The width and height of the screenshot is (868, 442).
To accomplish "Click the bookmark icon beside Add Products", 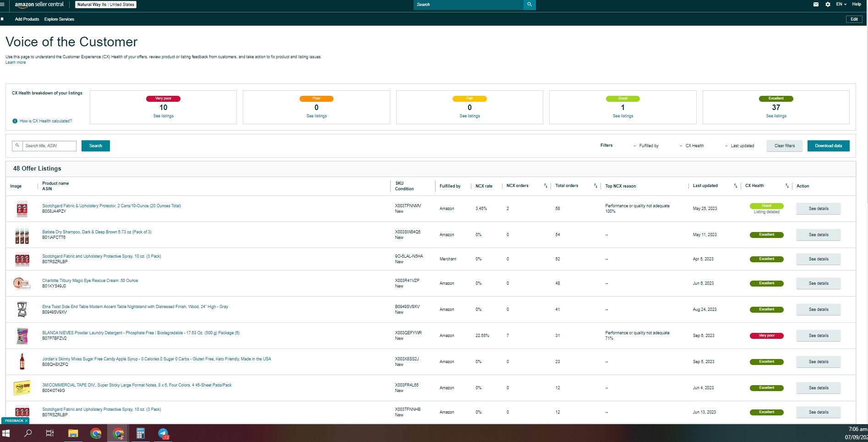I will [x=2, y=19].
